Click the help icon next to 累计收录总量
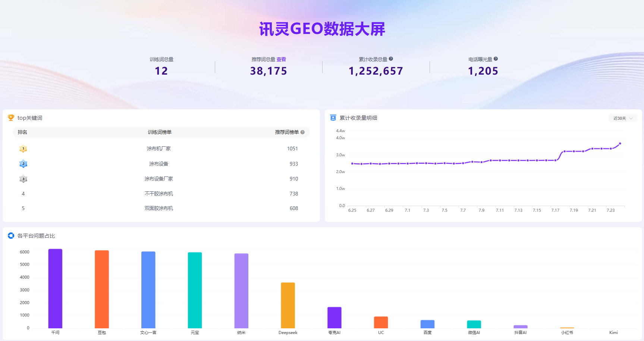644x341 pixels. 391,59
